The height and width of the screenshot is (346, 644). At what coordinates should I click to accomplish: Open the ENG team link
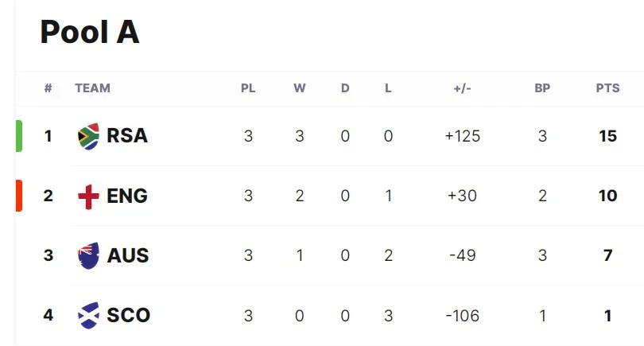pyautogui.click(x=127, y=196)
